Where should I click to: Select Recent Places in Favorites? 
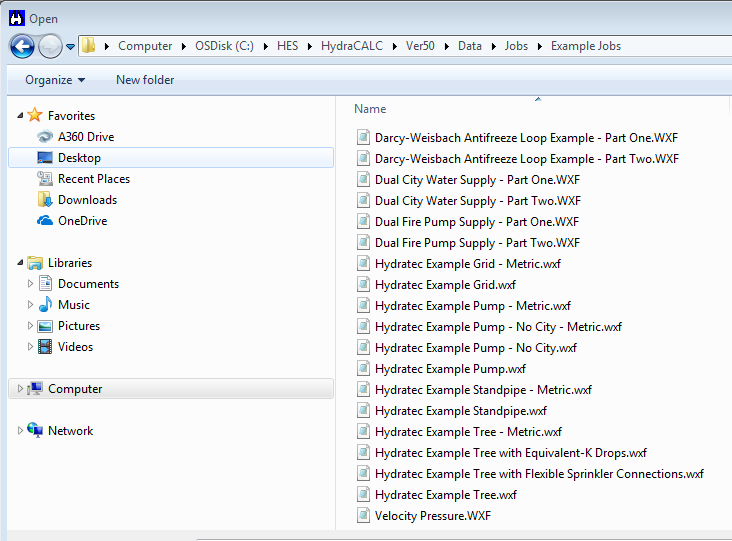tap(94, 179)
